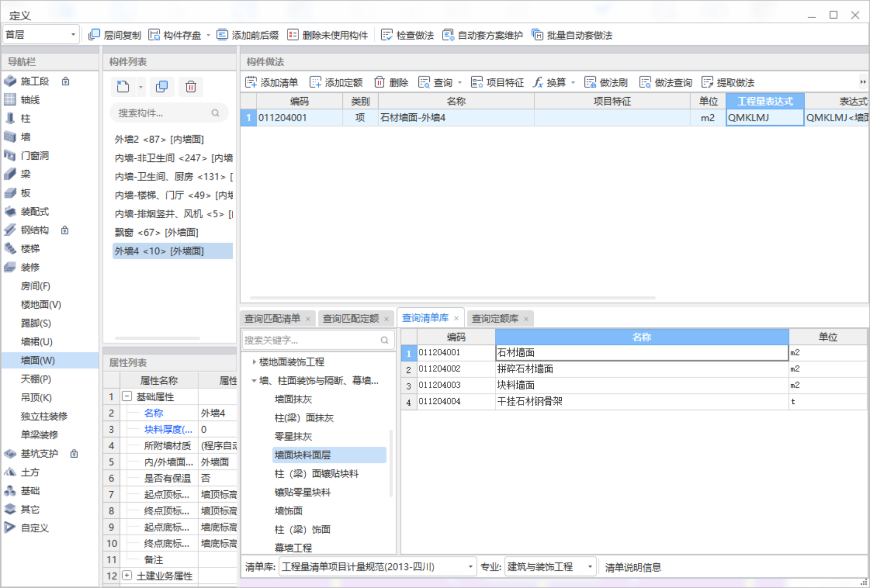Click the 做法查询 tool
Image resolution: width=870 pixels, height=588 pixels.
click(x=666, y=82)
